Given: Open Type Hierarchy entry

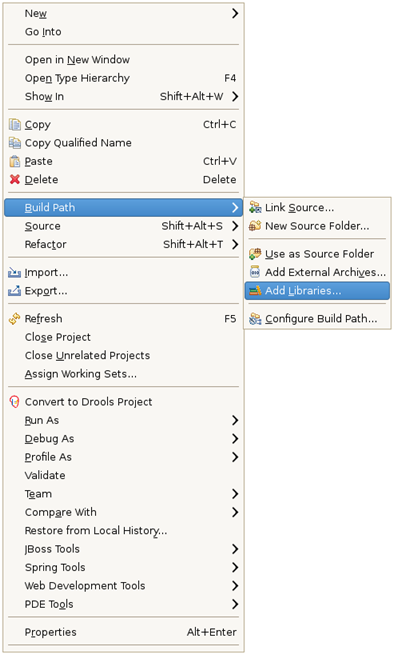Looking at the screenshot, I should tap(123, 78).
